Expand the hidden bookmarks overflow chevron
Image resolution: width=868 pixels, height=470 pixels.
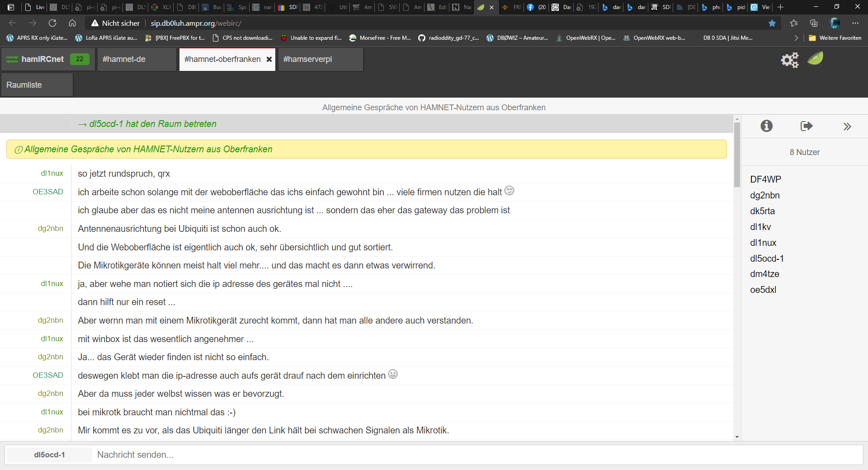(796, 38)
